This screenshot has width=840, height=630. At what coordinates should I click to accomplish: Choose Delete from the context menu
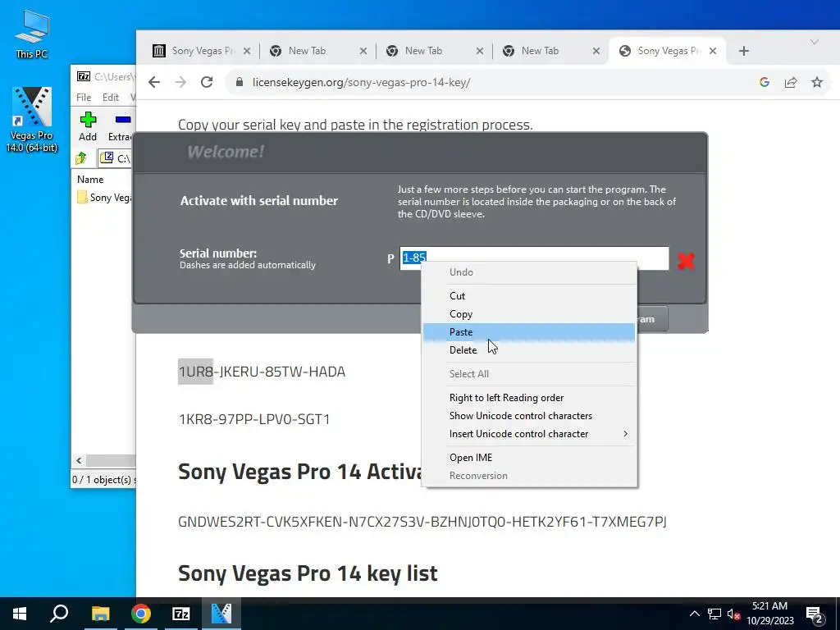tap(529, 349)
